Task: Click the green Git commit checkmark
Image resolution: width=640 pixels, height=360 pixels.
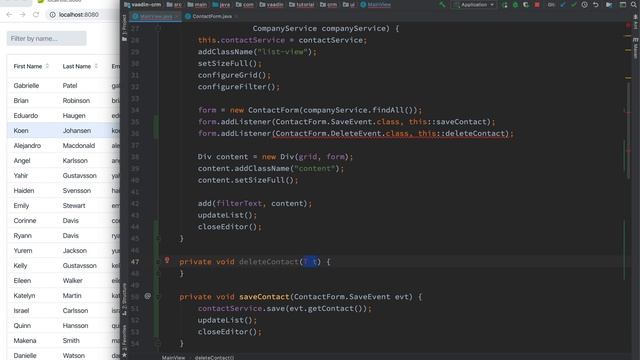Action: click(x=574, y=4)
